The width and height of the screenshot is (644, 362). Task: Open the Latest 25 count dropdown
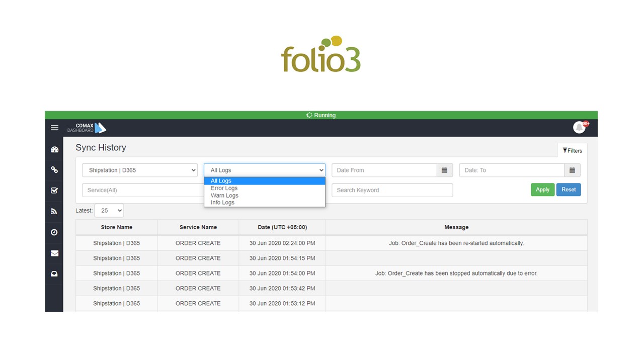109,211
